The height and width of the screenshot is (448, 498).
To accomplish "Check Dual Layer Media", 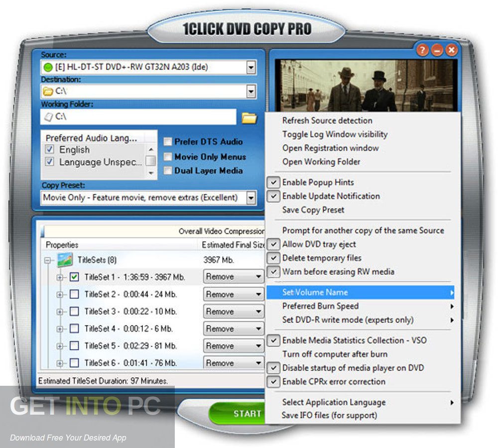I will click(168, 171).
